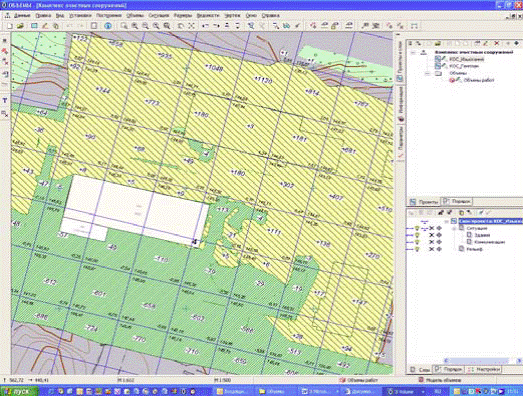The width and height of the screenshot is (523, 396).
Task: Toggle lightbulb visibility for Ситуация layer
Action: 417,228
